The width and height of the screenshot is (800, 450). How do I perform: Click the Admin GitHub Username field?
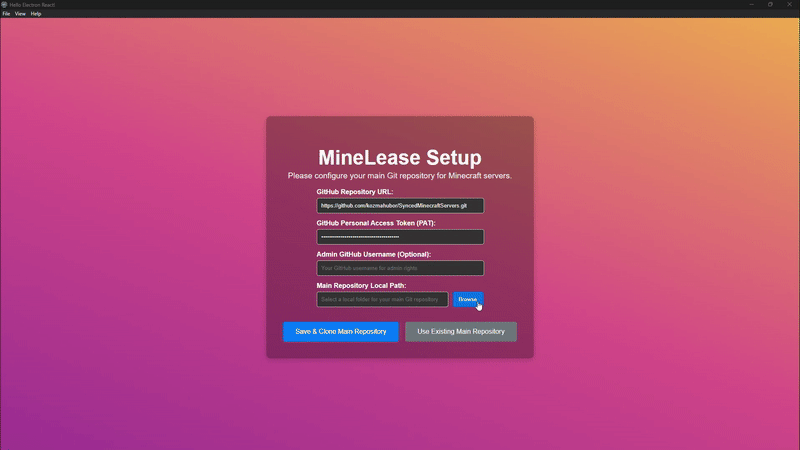pos(400,268)
